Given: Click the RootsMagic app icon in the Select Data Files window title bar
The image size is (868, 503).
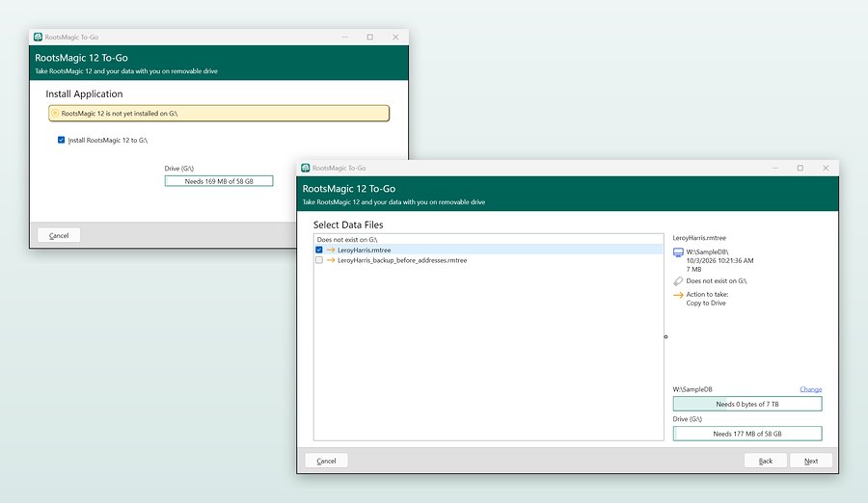Looking at the screenshot, I should 305,168.
